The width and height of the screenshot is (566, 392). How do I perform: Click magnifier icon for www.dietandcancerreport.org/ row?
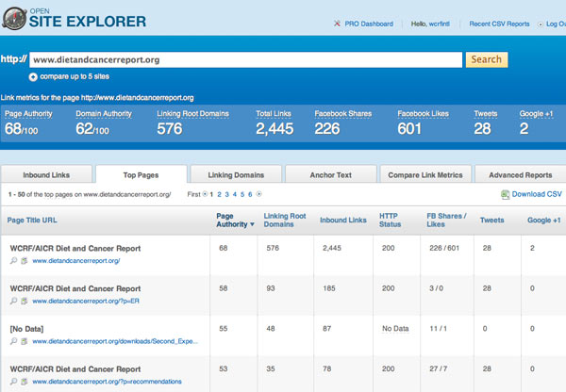(x=14, y=260)
